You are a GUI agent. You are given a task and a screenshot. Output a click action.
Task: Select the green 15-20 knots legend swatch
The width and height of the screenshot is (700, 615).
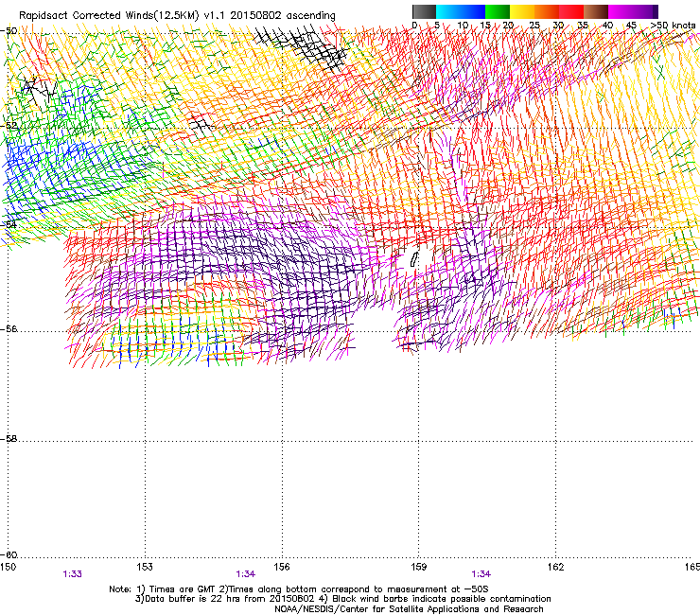point(498,11)
